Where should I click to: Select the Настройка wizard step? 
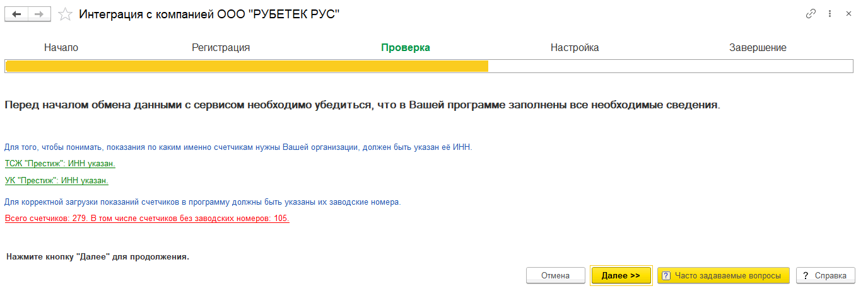[x=575, y=48]
